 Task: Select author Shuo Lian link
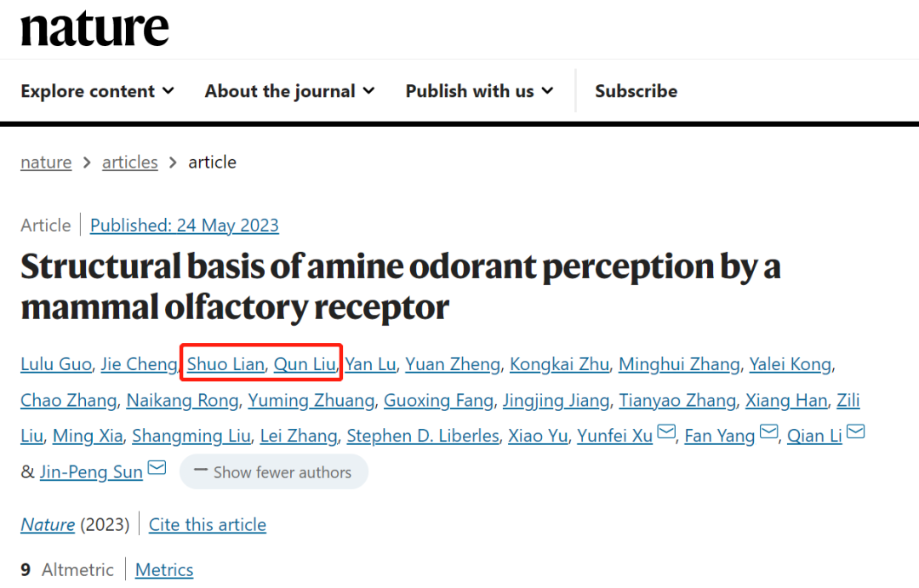[x=225, y=365]
